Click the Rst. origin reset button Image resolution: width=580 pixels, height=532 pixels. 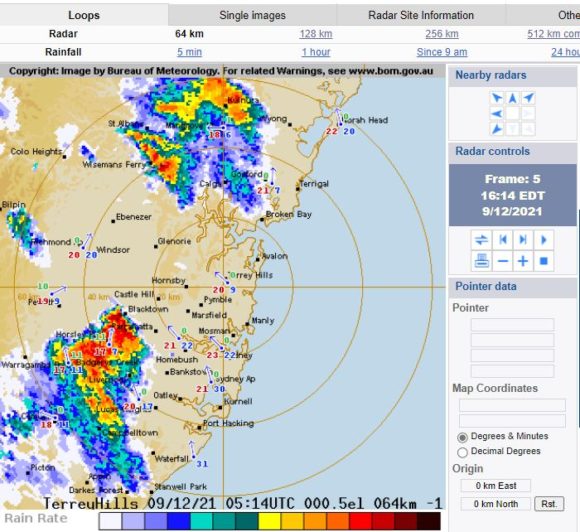[549, 504]
